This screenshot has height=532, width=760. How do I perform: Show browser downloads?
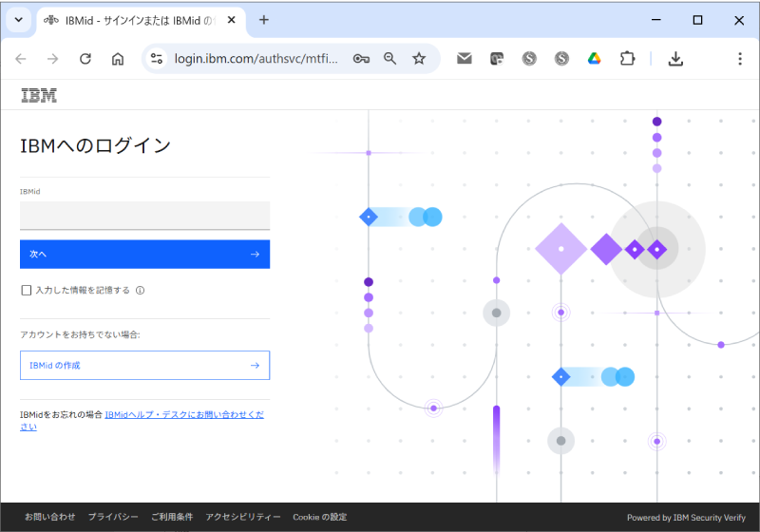point(675,59)
